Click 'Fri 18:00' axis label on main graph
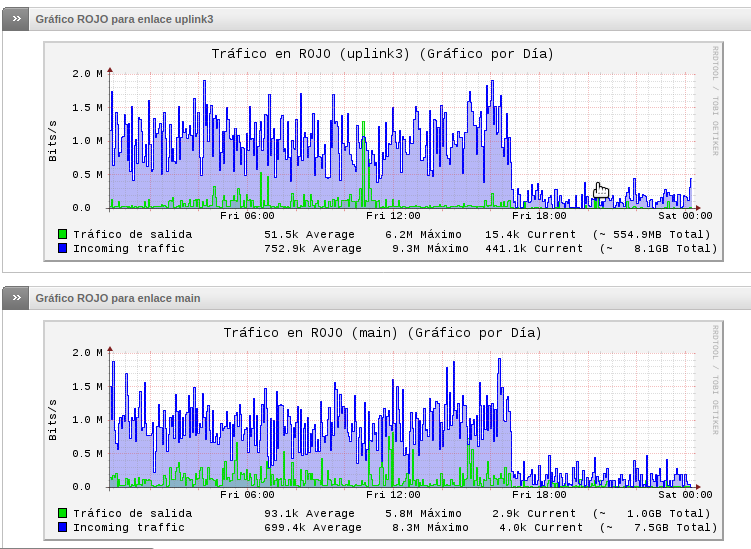The width and height of the screenshot is (751, 549). pyautogui.click(x=539, y=494)
